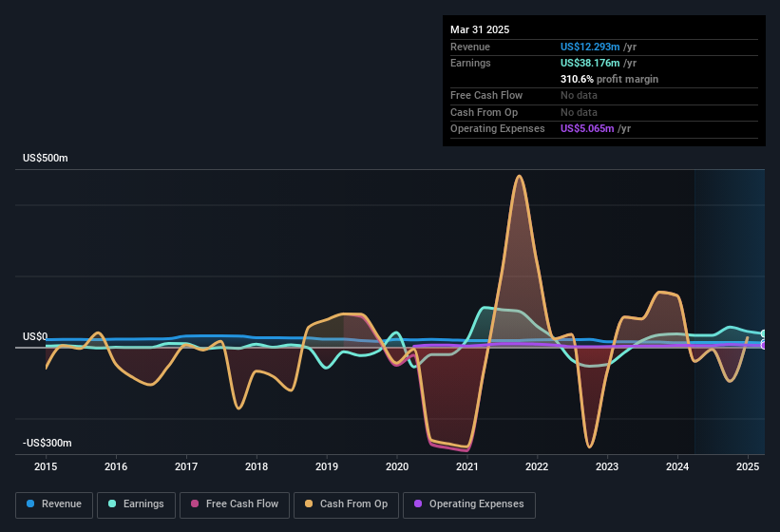
Task: Click the Earnings endpoint marker at chart edge
Action: click(x=763, y=333)
